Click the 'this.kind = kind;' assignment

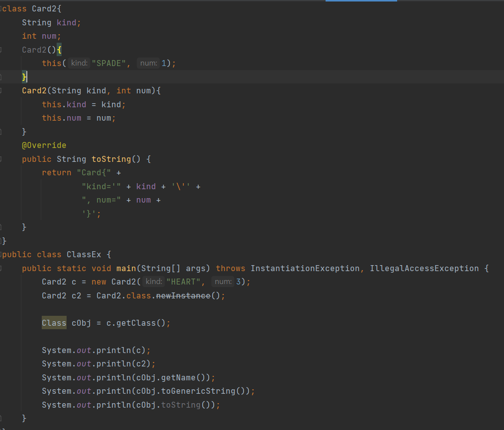pyautogui.click(x=84, y=104)
